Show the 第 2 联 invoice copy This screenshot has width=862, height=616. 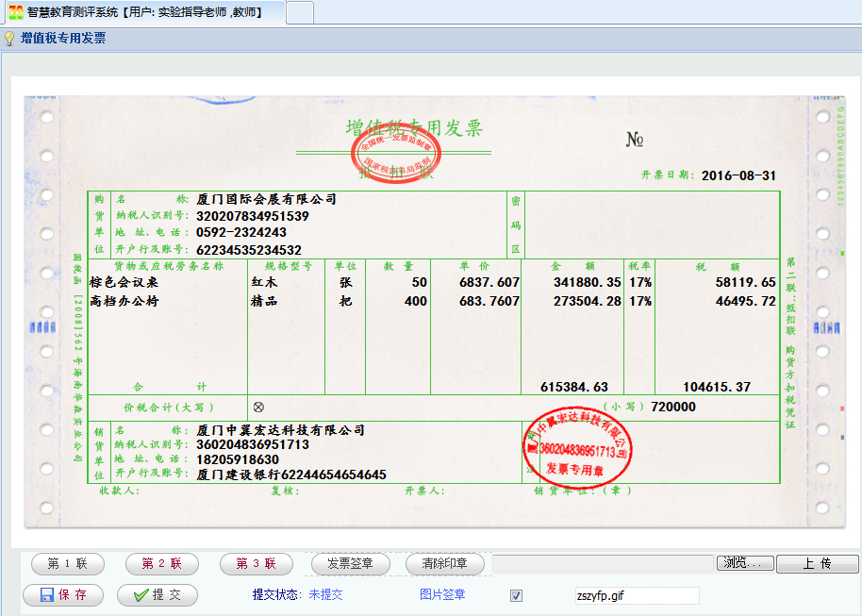point(161,564)
